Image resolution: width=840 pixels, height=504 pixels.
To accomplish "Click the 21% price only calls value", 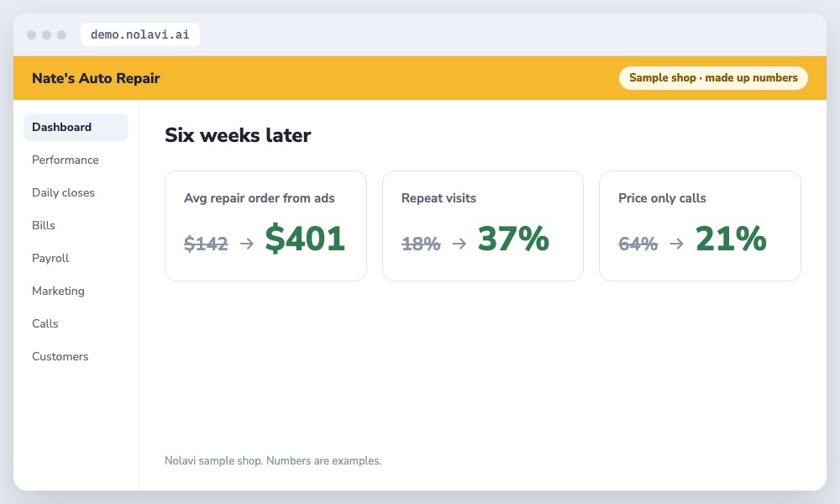I will [x=731, y=239].
